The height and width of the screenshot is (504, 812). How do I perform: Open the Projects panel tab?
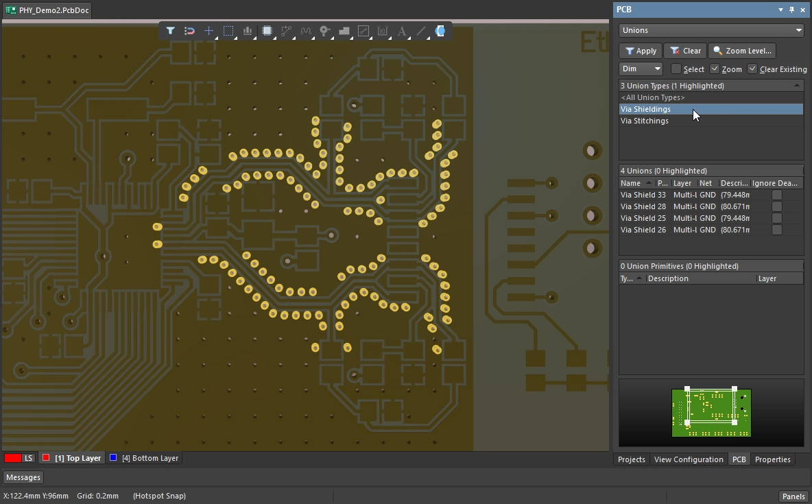631,459
